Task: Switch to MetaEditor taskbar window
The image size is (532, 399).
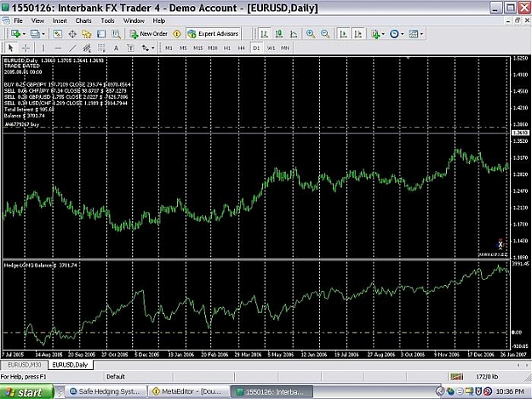Action: [188, 391]
